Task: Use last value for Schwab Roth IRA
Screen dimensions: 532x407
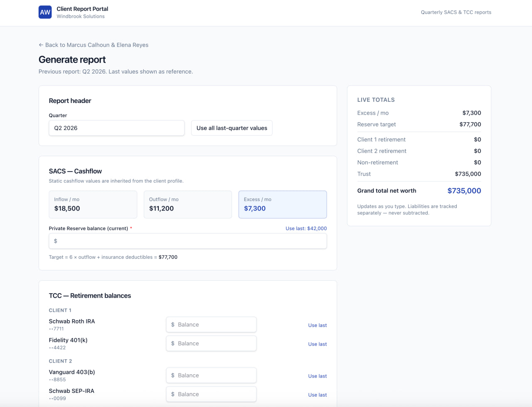Action: tap(318, 325)
